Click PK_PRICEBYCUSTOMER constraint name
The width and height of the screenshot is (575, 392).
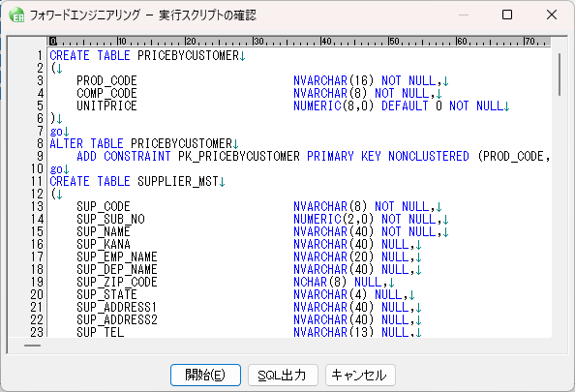(239, 156)
